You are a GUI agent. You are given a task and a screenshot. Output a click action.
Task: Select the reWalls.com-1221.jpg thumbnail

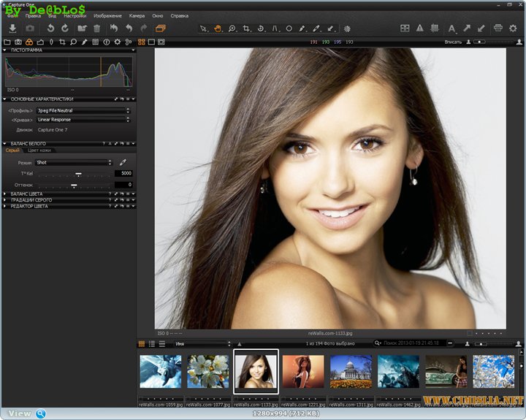point(303,371)
